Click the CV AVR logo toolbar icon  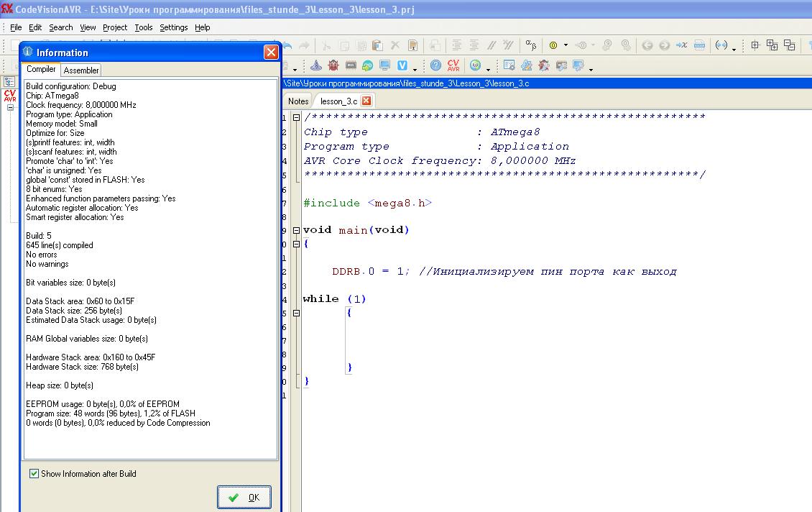[453, 65]
